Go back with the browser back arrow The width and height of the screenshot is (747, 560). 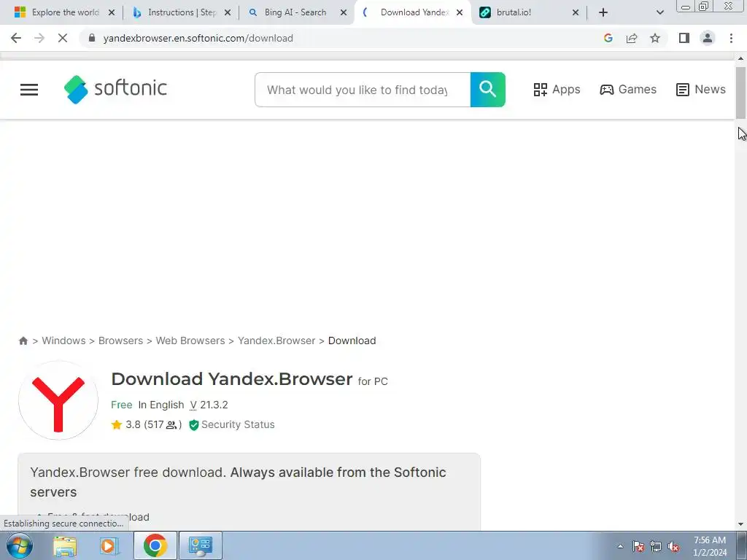coord(16,38)
